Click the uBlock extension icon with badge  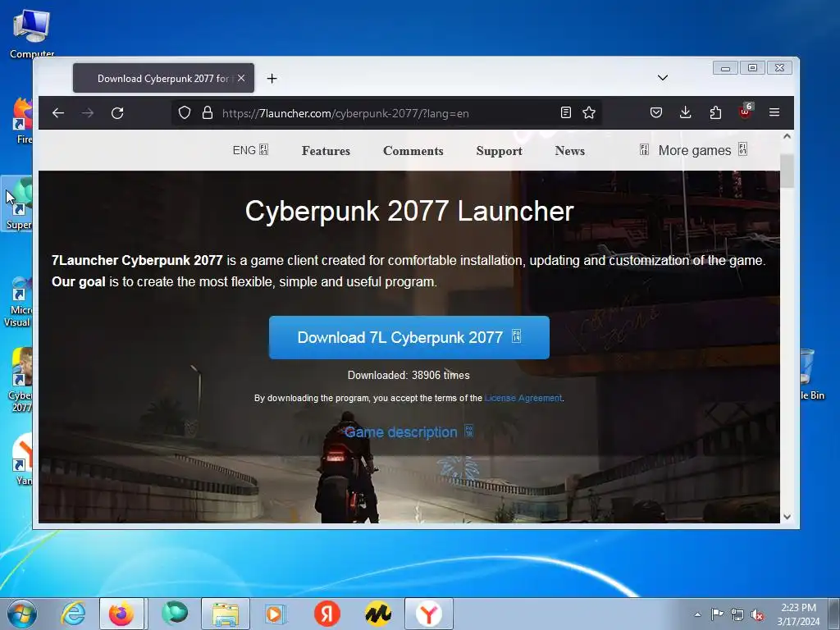(x=745, y=112)
